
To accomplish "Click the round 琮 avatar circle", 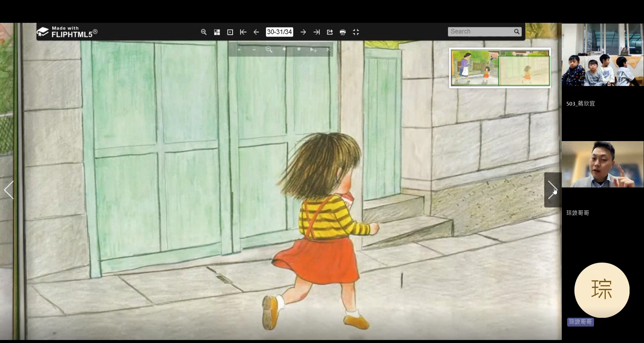I will 602,290.
